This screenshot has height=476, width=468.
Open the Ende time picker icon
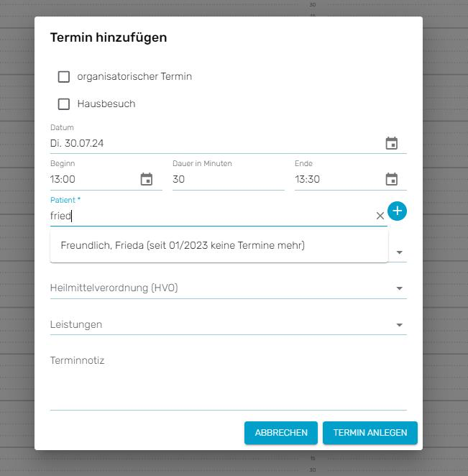point(392,179)
